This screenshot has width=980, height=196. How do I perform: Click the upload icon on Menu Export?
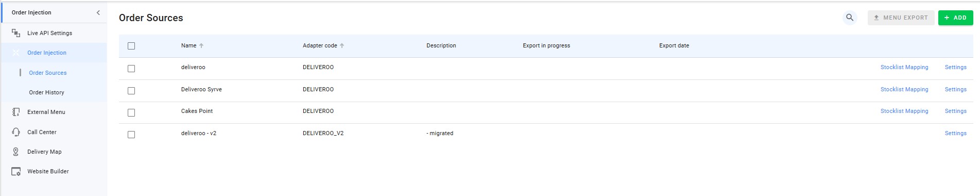point(876,18)
